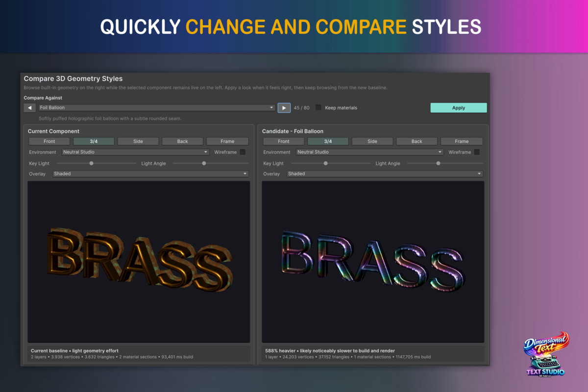The height and width of the screenshot is (392, 588).
Task: Click the 45 / 80 style counter
Action: 301,108
